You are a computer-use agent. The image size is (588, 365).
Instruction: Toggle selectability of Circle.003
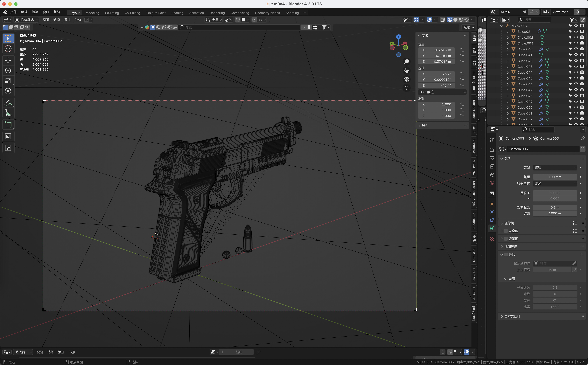570,43
